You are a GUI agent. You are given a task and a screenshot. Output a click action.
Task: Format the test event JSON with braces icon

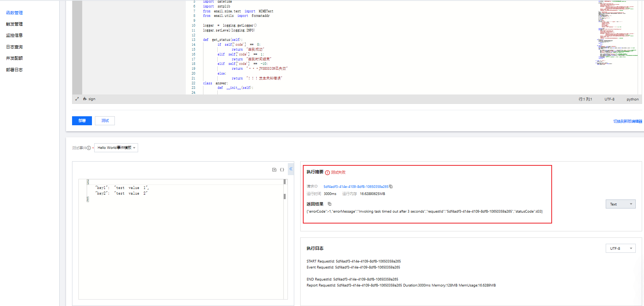click(282, 170)
